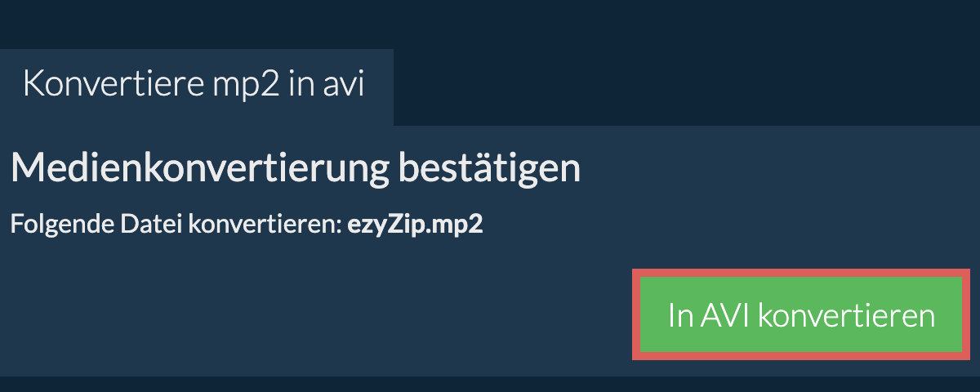This screenshot has height=392, width=980.
Task: Click the '.mp2' extension of the file name
Action: [461, 226]
